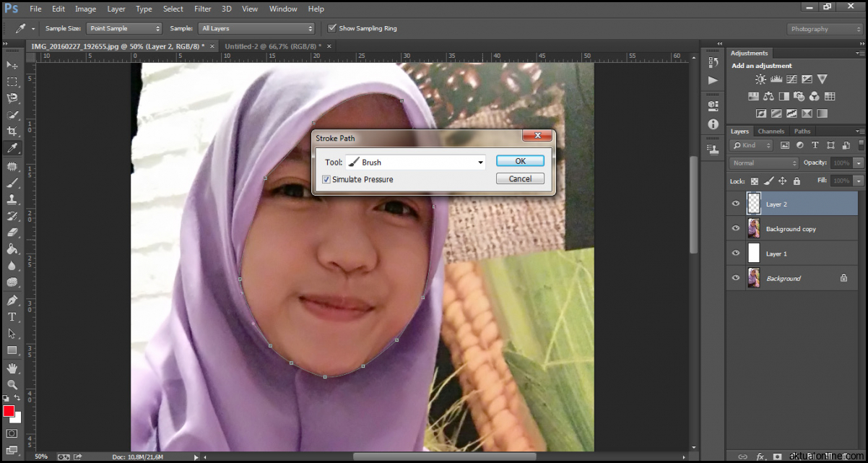
Task: Select the Crop tool
Action: (x=12, y=131)
